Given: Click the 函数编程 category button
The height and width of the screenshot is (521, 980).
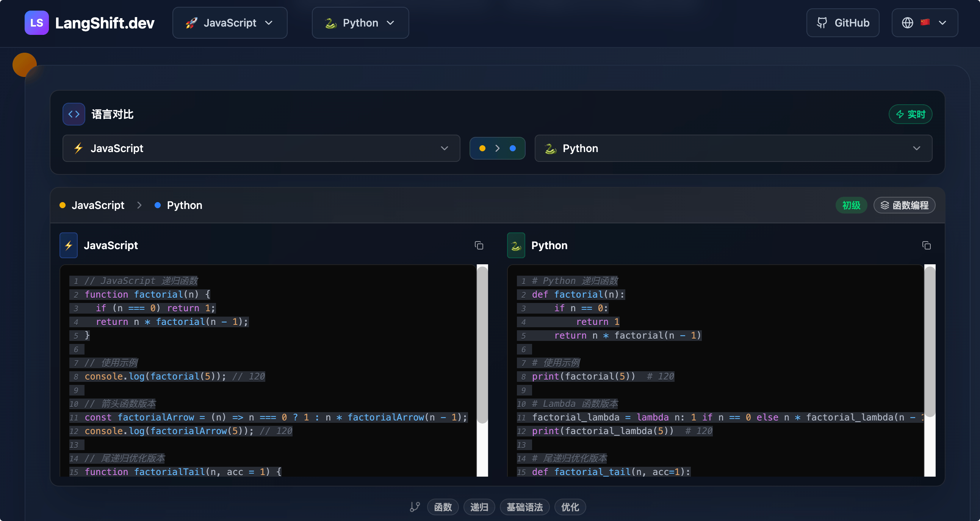Looking at the screenshot, I should [904, 206].
